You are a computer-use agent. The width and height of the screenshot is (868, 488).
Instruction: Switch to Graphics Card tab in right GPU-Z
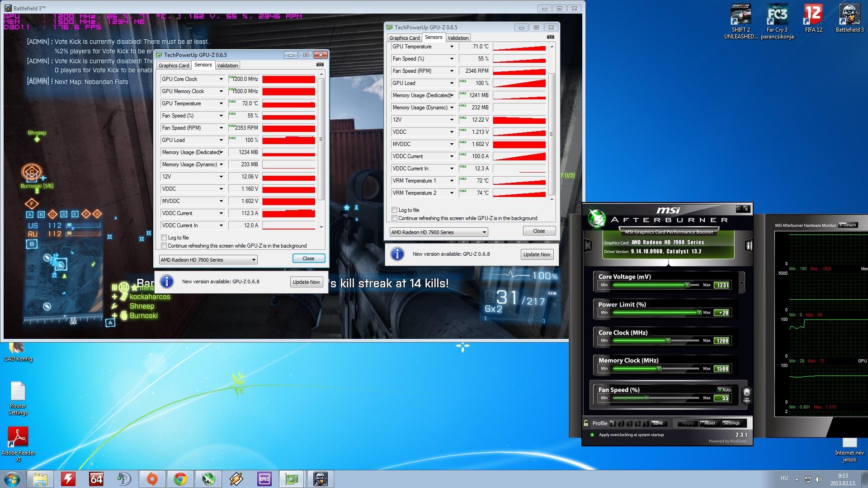pos(405,38)
